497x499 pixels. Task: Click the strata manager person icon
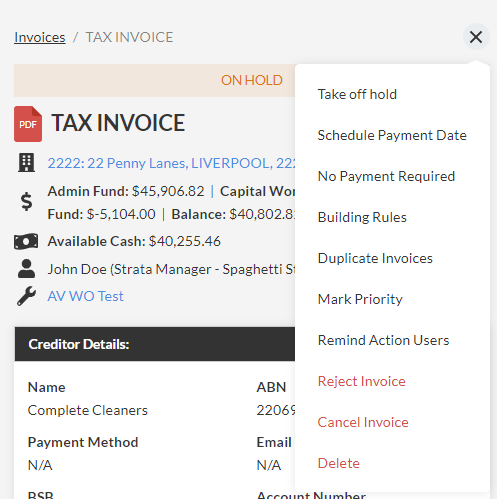26,269
